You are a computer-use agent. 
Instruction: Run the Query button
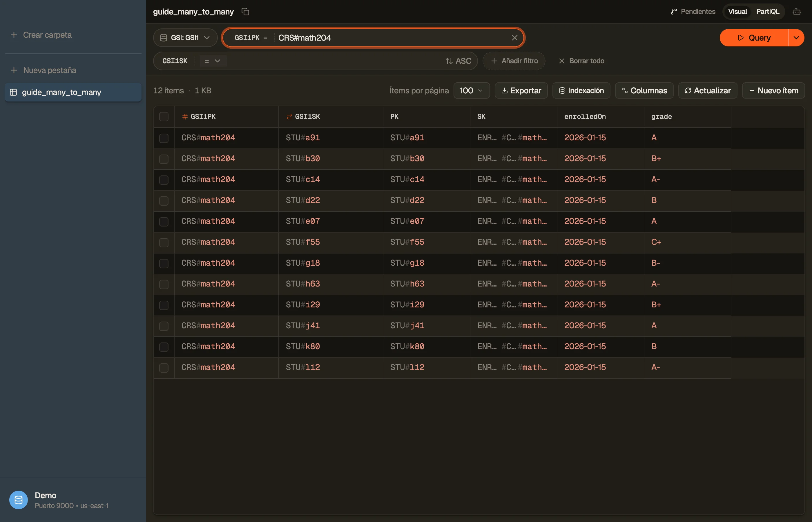click(754, 38)
